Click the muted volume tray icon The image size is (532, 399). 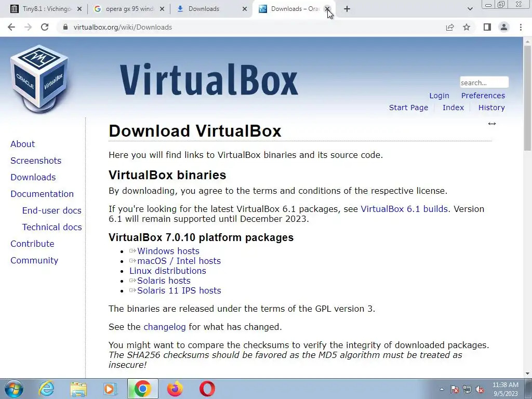coord(480,389)
